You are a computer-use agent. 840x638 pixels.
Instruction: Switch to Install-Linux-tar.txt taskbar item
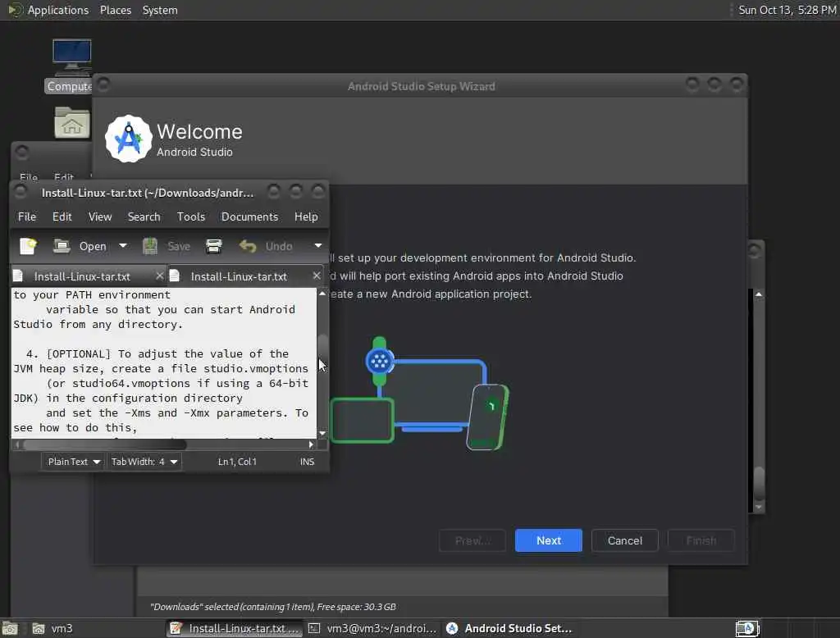point(234,628)
